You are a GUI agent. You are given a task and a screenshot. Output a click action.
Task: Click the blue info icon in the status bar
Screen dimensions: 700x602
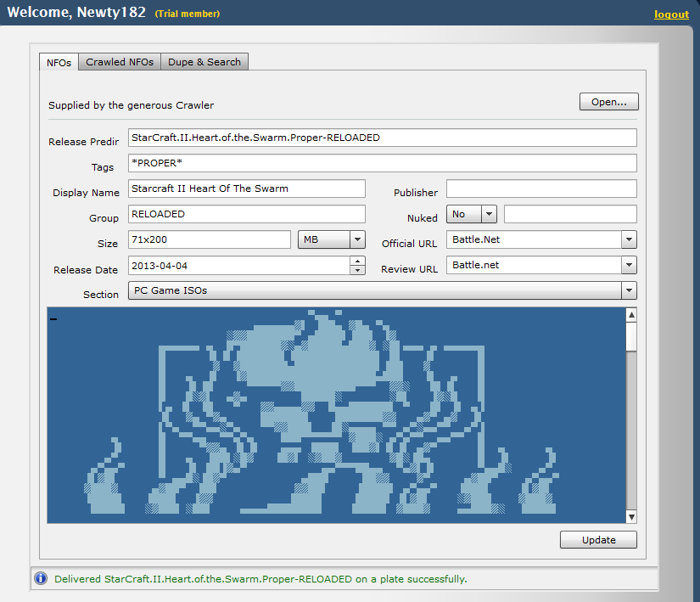41,578
